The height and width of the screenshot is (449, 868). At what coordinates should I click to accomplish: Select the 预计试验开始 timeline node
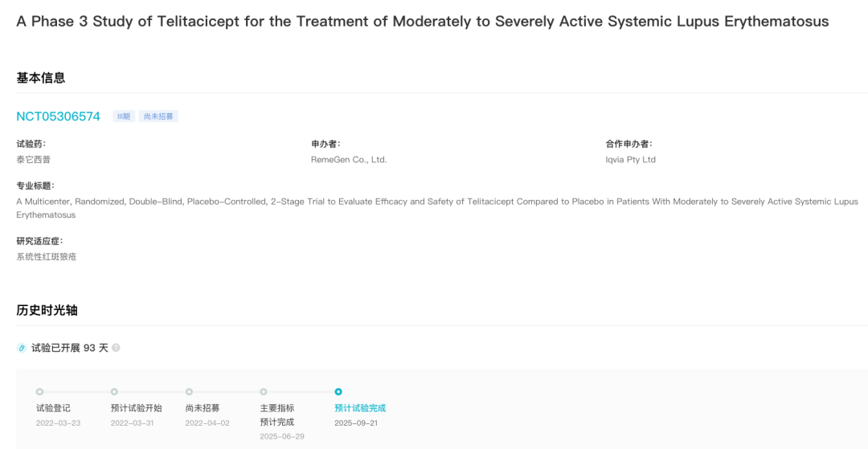[114, 391]
